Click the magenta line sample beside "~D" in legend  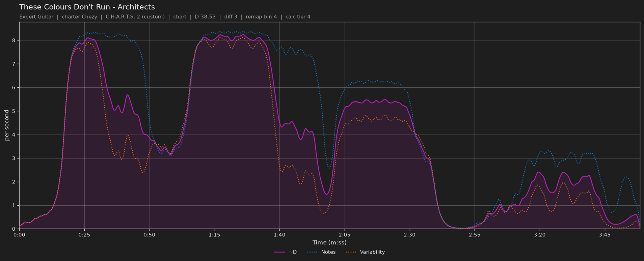280,252
